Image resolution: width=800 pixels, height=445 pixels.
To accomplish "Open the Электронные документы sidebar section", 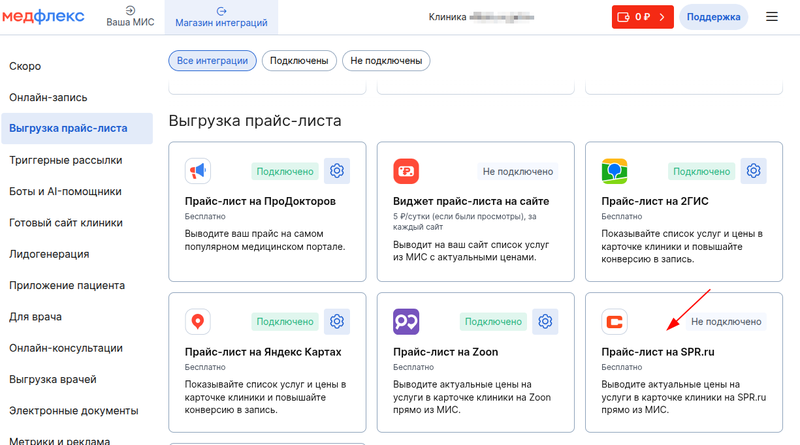I will [x=73, y=411].
